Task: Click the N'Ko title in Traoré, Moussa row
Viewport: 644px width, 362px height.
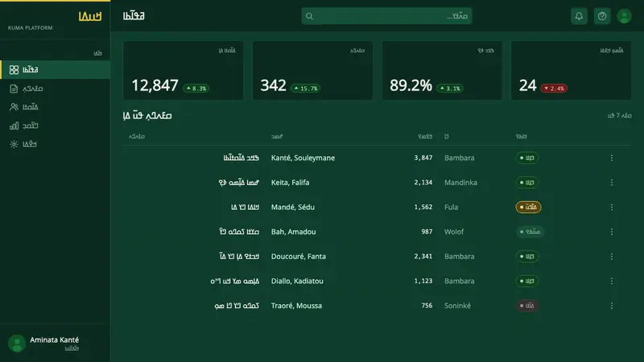Action: 237,306
